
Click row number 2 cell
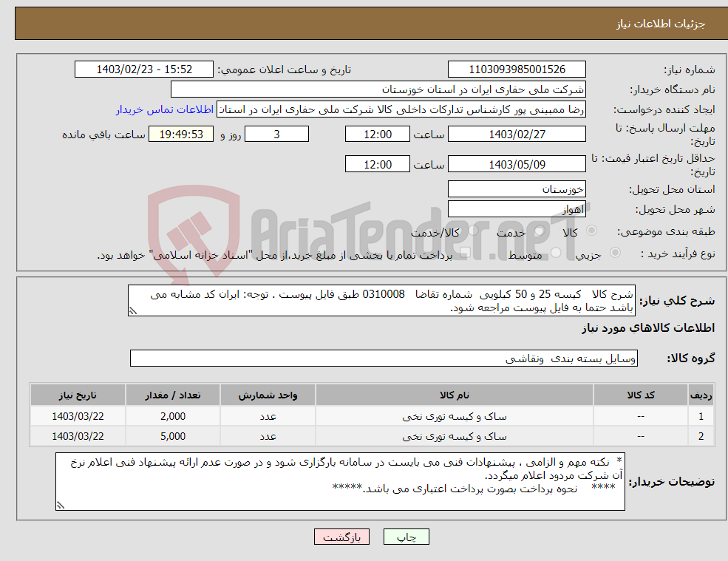tap(701, 437)
